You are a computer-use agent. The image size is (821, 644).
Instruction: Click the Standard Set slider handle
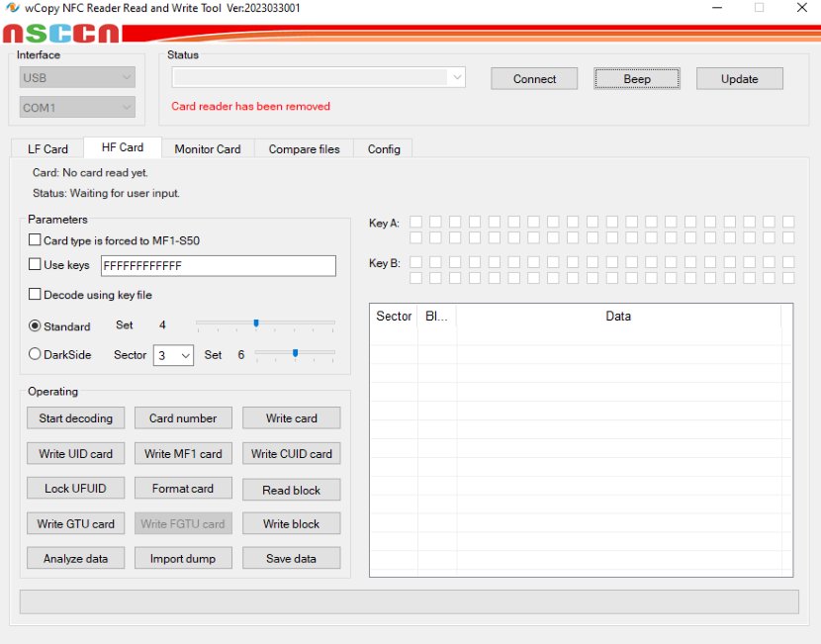pos(256,323)
